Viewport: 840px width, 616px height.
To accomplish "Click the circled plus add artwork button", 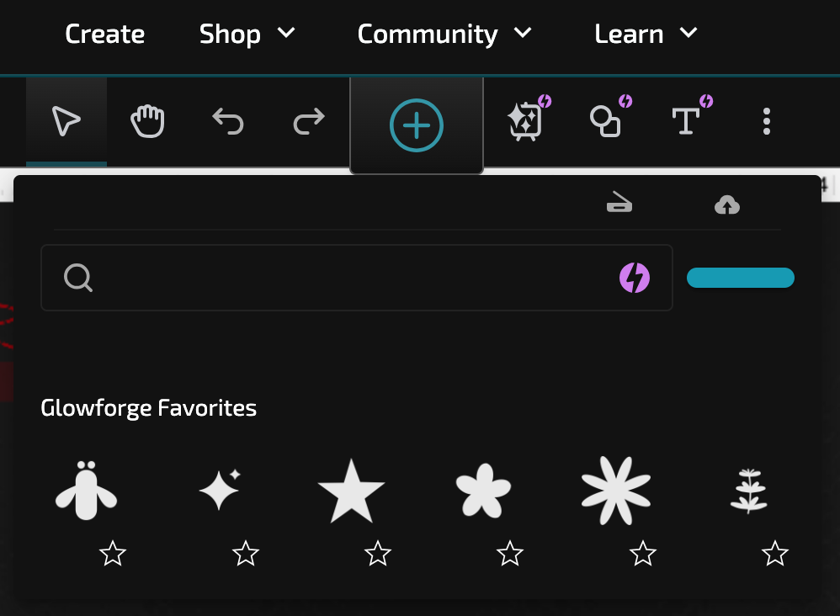I will (x=417, y=125).
